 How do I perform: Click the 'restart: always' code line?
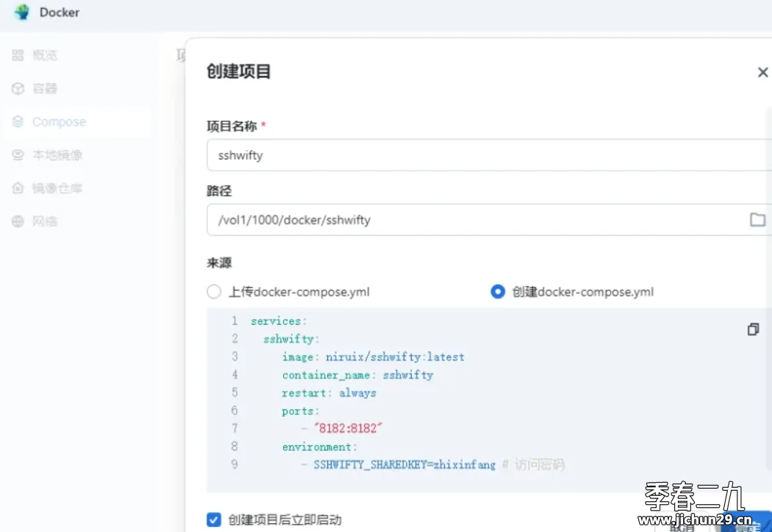[x=329, y=392]
